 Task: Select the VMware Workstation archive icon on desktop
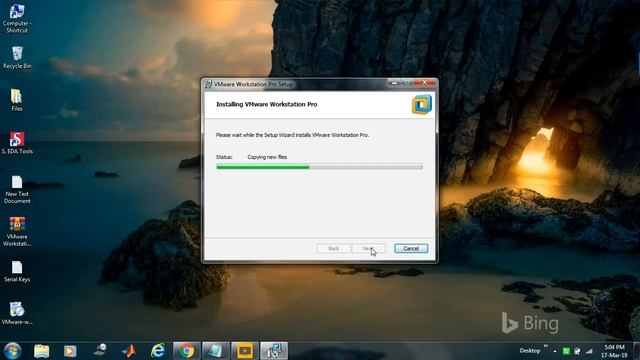coord(17,231)
